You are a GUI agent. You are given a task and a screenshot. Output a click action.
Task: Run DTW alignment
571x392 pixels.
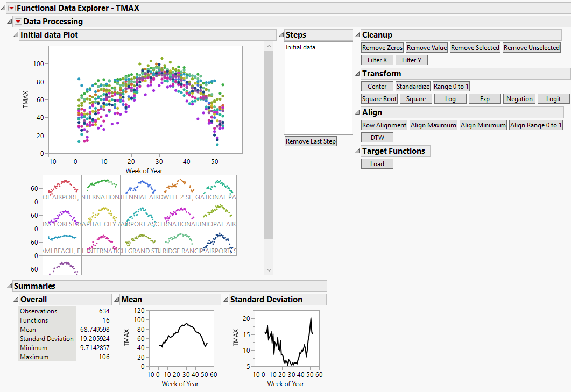pos(377,138)
